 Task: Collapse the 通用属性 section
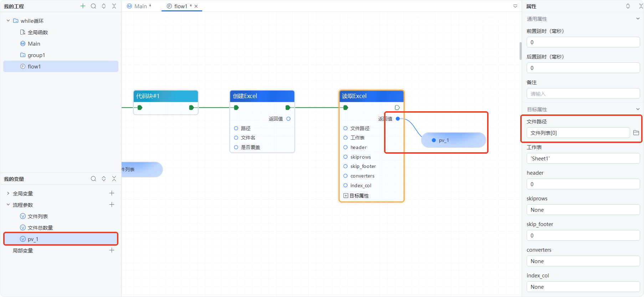click(638, 19)
